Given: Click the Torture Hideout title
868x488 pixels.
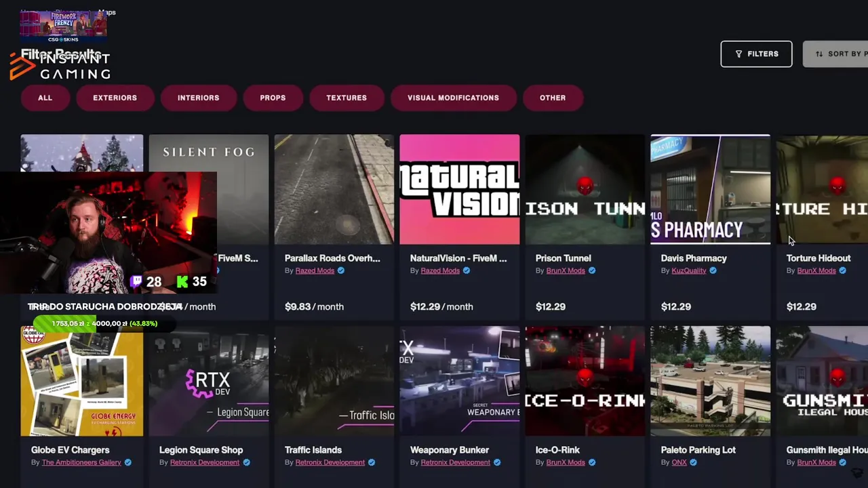Looking at the screenshot, I should [818, 258].
